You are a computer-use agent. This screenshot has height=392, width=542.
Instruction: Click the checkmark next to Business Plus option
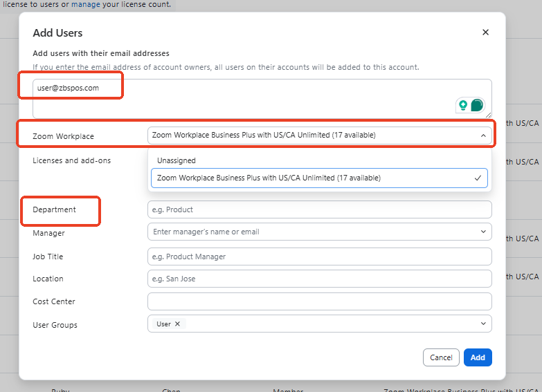[x=478, y=178]
